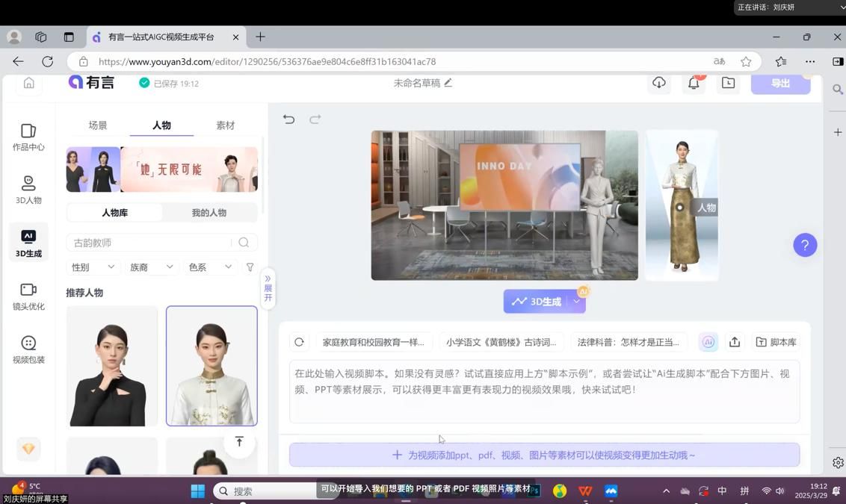Open the 视频包装 sidebar tool
Viewport: 846px width, 504px height.
pos(28,349)
